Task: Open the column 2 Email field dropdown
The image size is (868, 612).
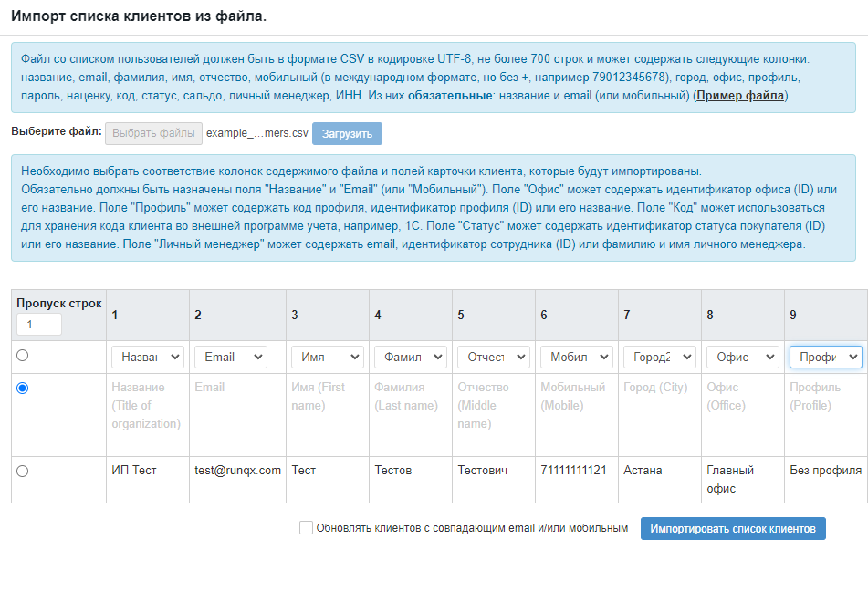Action: coord(230,357)
